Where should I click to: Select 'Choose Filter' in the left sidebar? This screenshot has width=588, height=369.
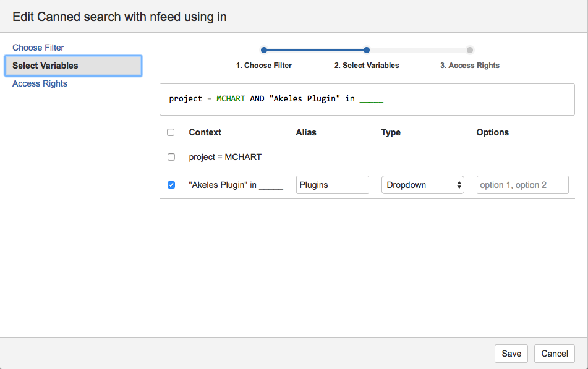pyautogui.click(x=40, y=48)
